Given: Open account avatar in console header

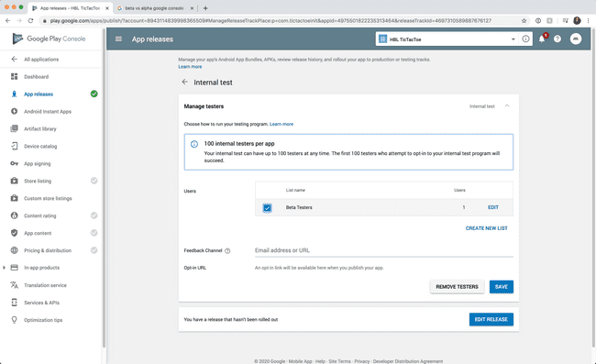Looking at the screenshot, I should tap(576, 39).
